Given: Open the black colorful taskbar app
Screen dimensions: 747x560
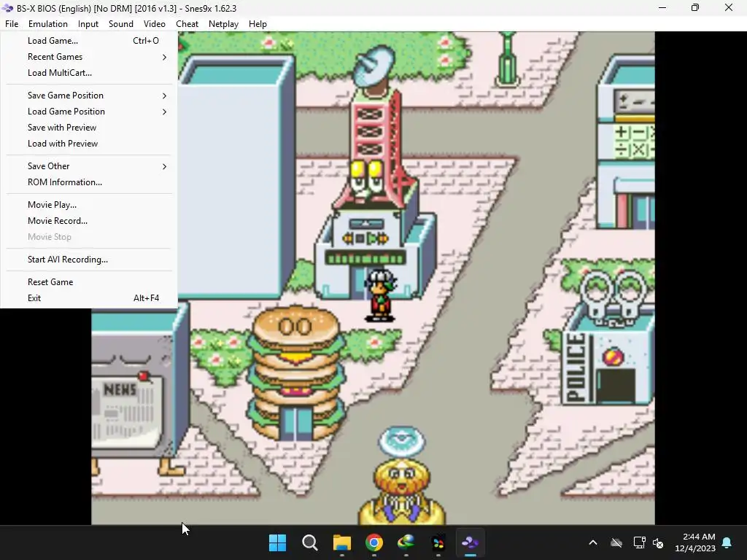Looking at the screenshot, I should click(x=438, y=542).
